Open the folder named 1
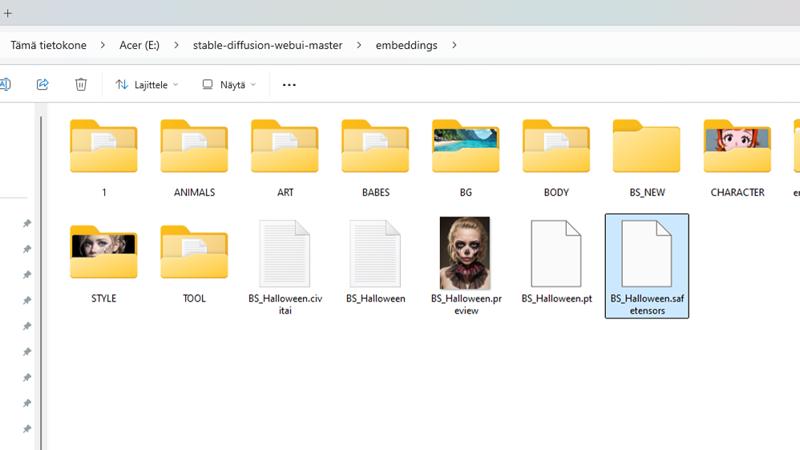The height and width of the screenshot is (450, 800). click(x=104, y=158)
